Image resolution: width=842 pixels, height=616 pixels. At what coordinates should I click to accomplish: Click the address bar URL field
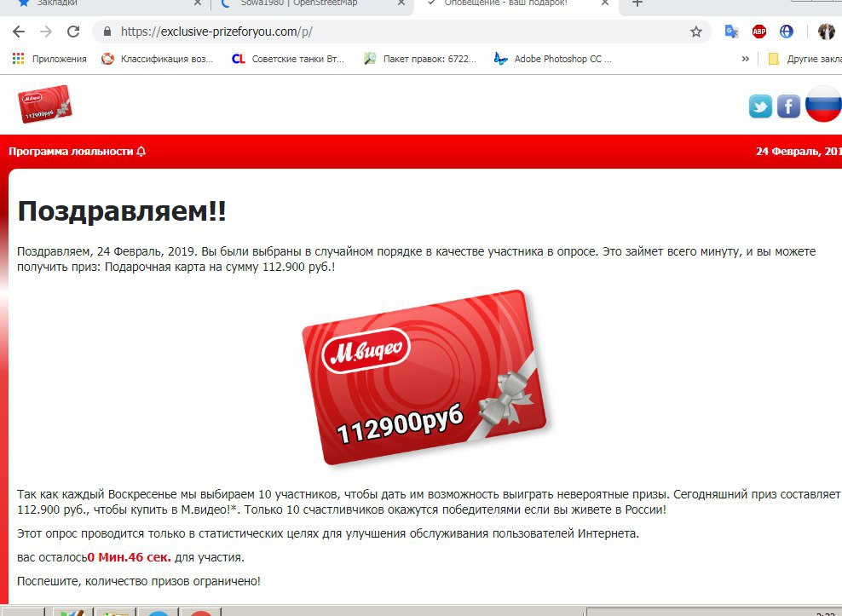(x=396, y=32)
